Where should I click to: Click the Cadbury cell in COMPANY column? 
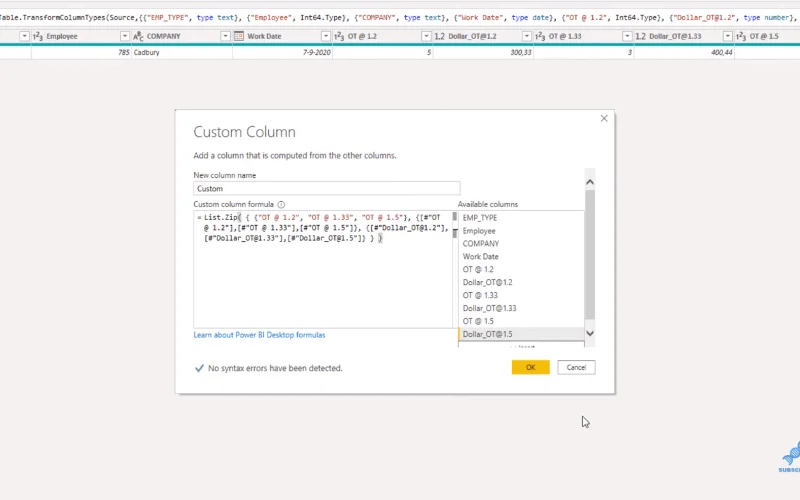[x=182, y=53]
